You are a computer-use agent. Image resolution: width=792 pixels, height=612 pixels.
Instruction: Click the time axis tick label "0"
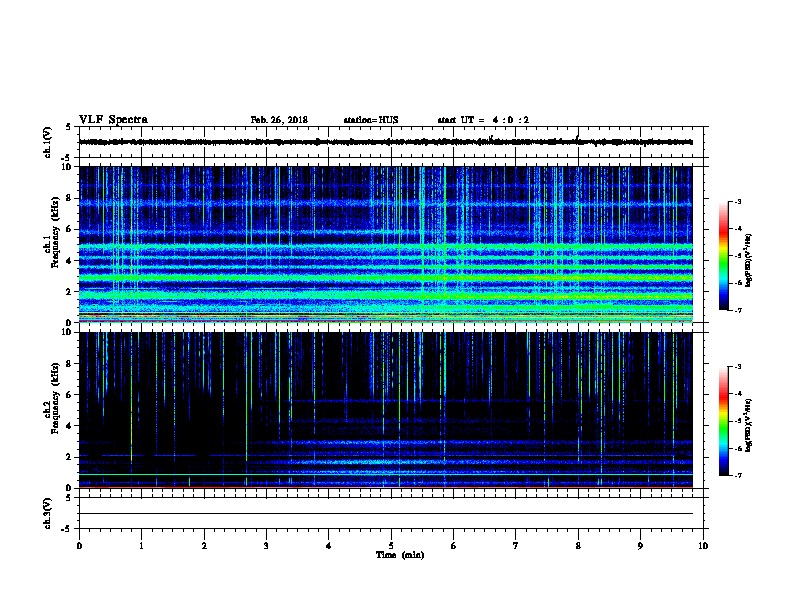coord(79,546)
